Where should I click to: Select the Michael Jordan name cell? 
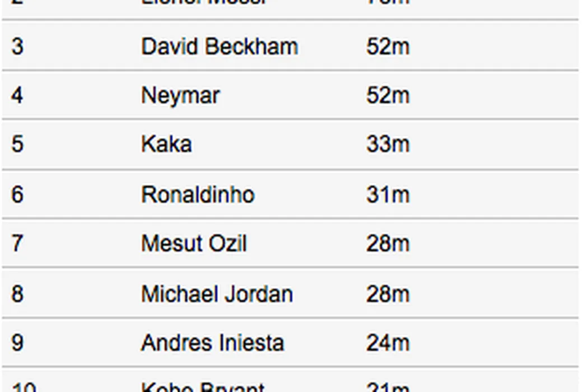[x=217, y=294]
